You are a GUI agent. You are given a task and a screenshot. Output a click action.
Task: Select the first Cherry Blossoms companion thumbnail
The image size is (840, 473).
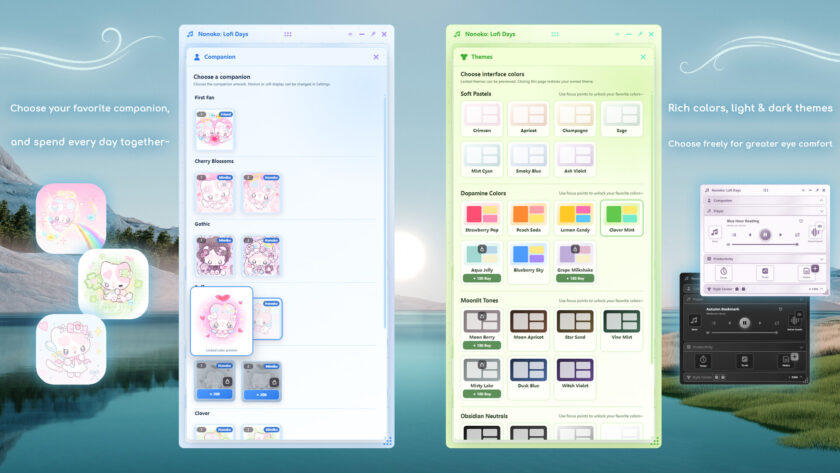coord(214,193)
